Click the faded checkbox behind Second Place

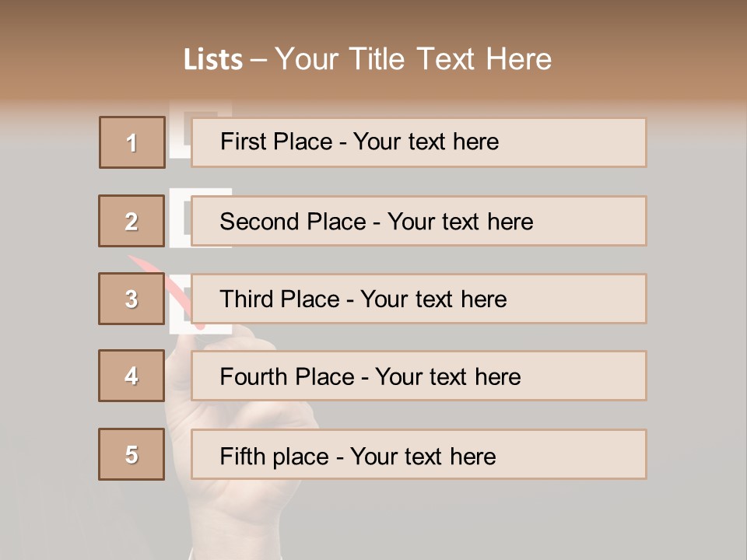pos(179,219)
